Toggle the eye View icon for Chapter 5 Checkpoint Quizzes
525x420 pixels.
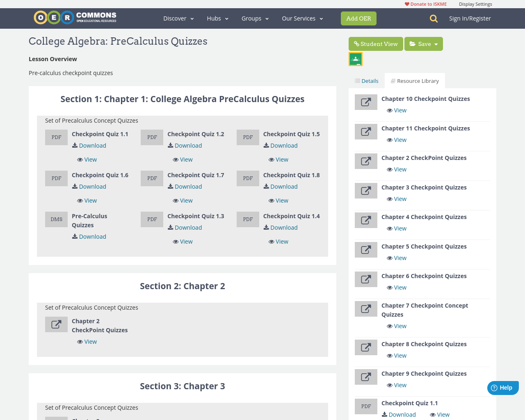click(389, 258)
